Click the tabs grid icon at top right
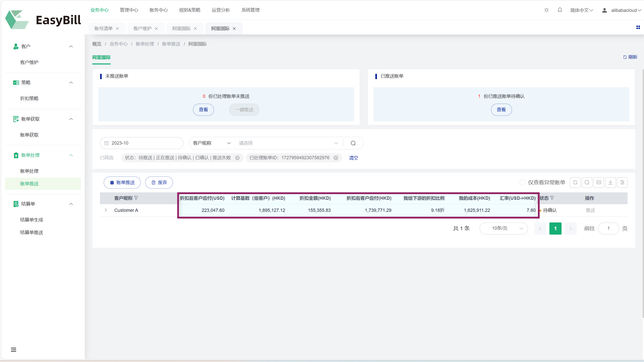 tap(638, 27)
